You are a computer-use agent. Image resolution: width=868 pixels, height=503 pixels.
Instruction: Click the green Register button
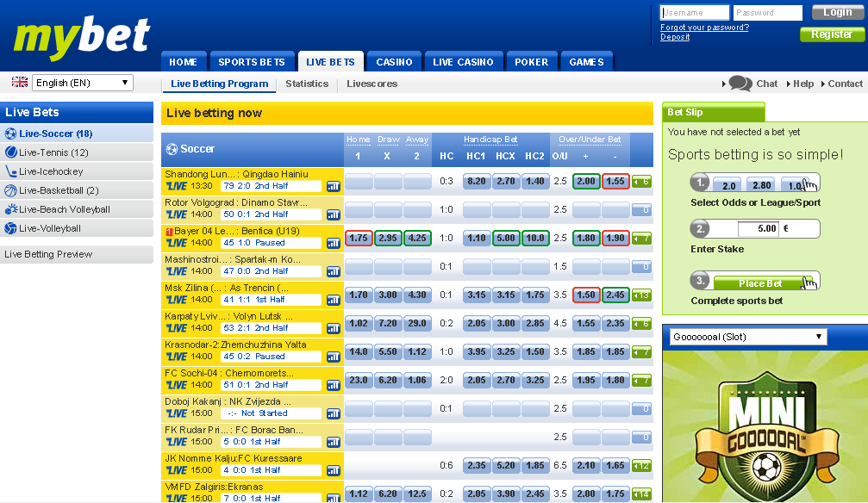[831, 34]
